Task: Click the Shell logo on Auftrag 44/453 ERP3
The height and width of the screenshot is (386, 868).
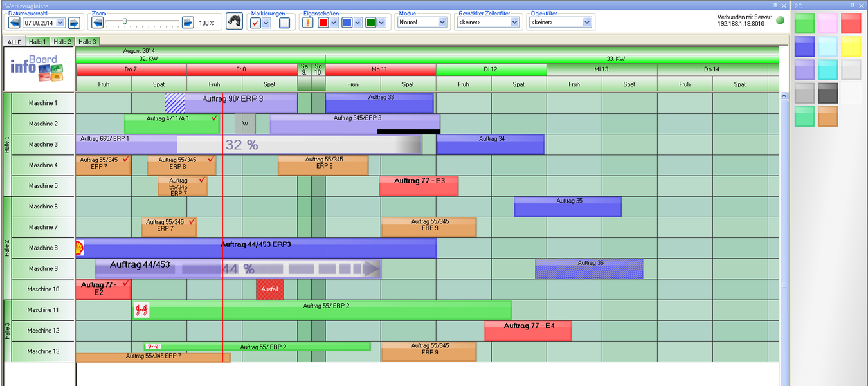Action: (x=80, y=248)
